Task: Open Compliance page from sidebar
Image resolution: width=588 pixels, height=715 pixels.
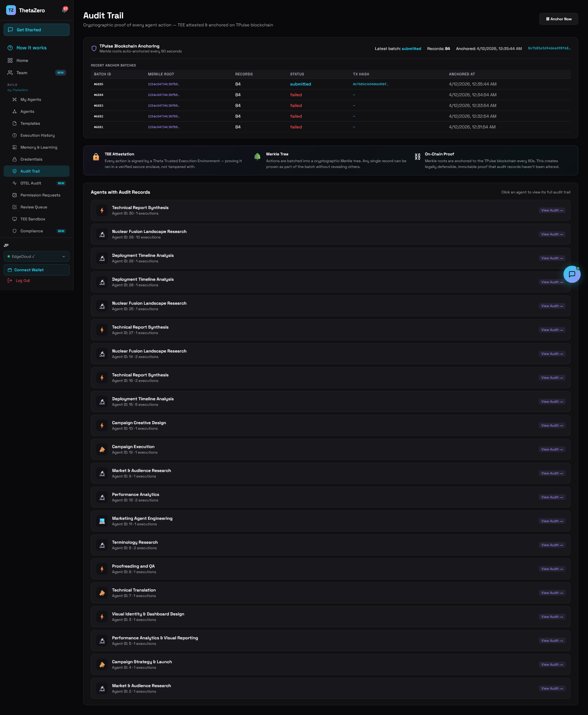Action: click(x=32, y=231)
